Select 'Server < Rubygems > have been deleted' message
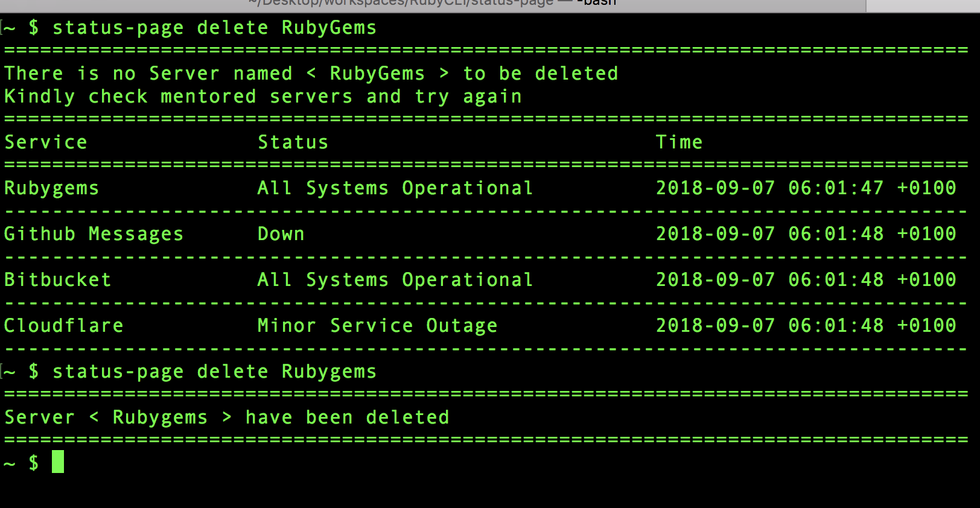 pos(227,418)
